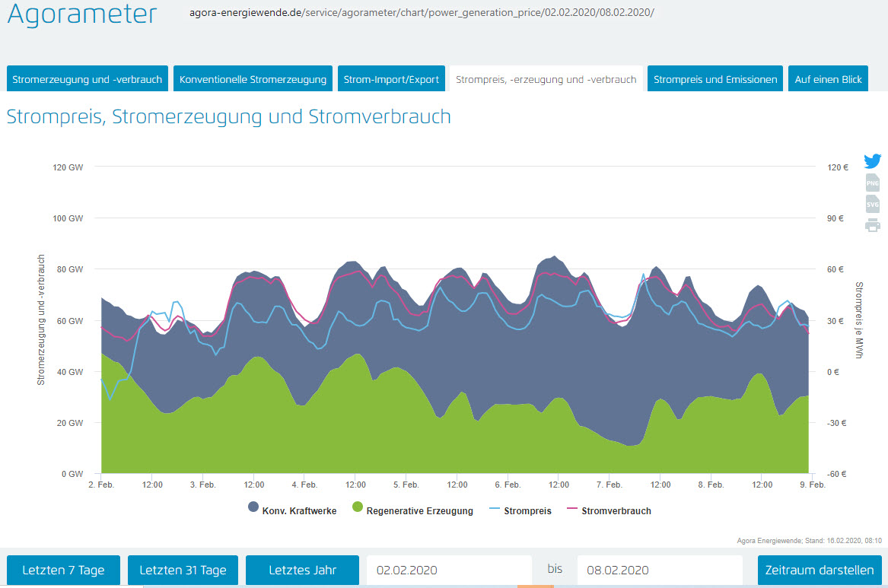This screenshot has width=888, height=588.
Task: Edit the end date field 08.02.2020
Action: pyautogui.click(x=660, y=570)
